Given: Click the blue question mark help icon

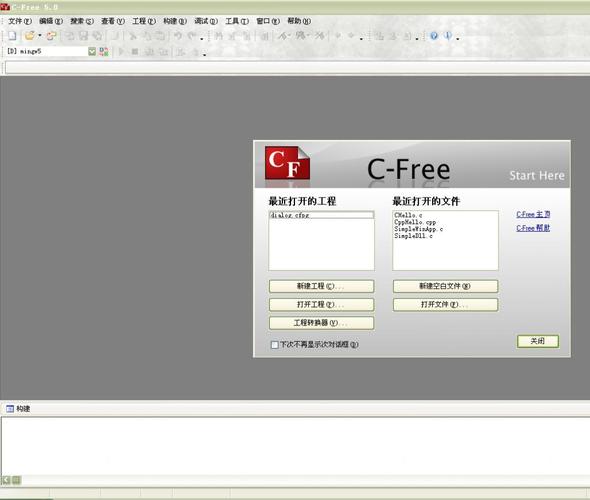Looking at the screenshot, I should coord(434,36).
